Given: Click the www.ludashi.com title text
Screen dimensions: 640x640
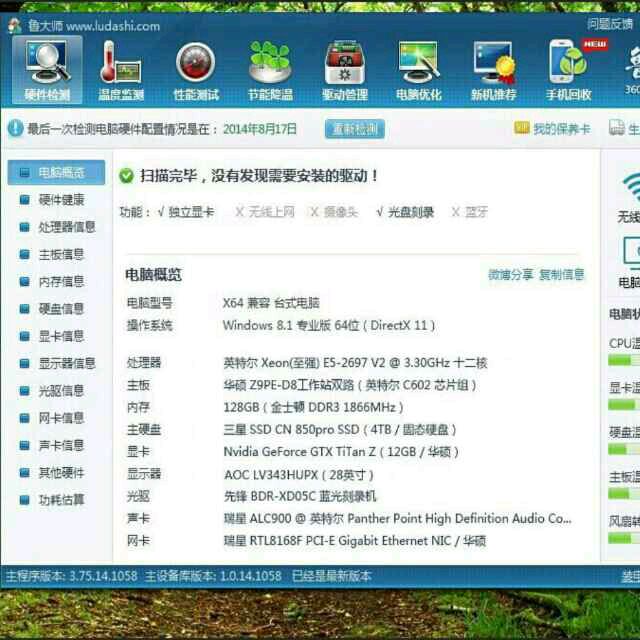Looking at the screenshot, I should click(113, 26).
